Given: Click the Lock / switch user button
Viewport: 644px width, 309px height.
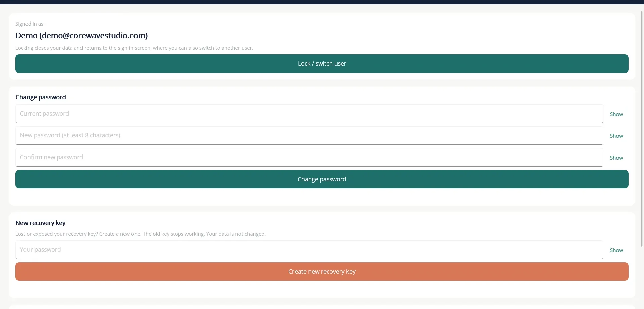Looking at the screenshot, I should click(322, 63).
